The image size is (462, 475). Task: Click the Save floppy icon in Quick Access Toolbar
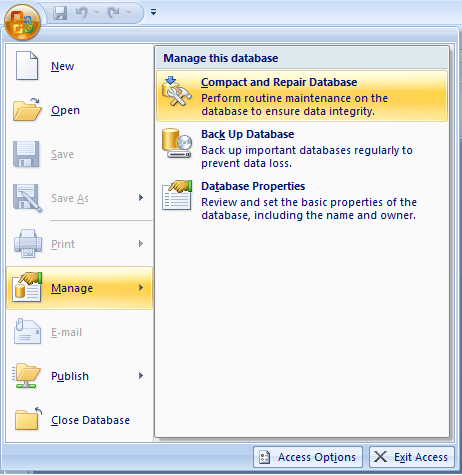point(60,13)
